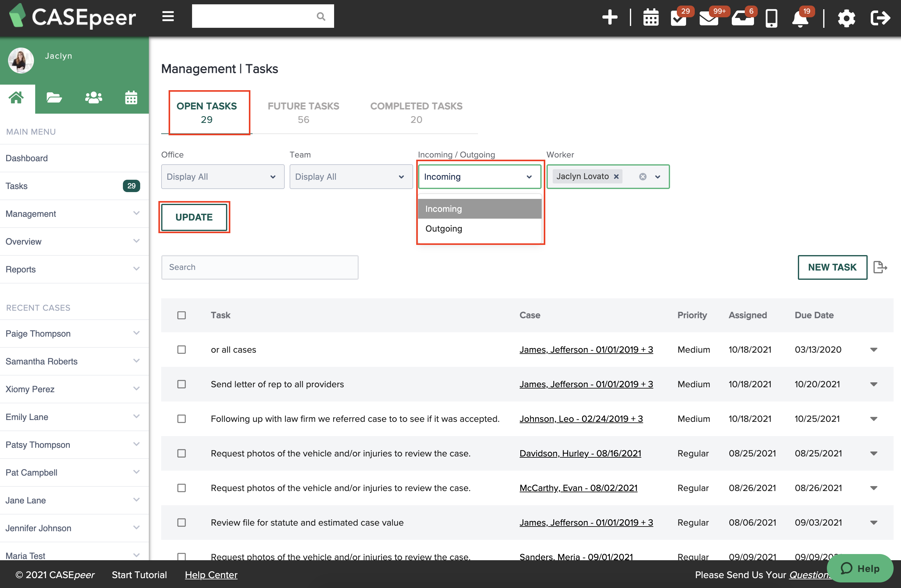Remove Jaclyn Lovato from the Worker filter
Image resolution: width=901 pixels, height=588 pixels.
616,176
